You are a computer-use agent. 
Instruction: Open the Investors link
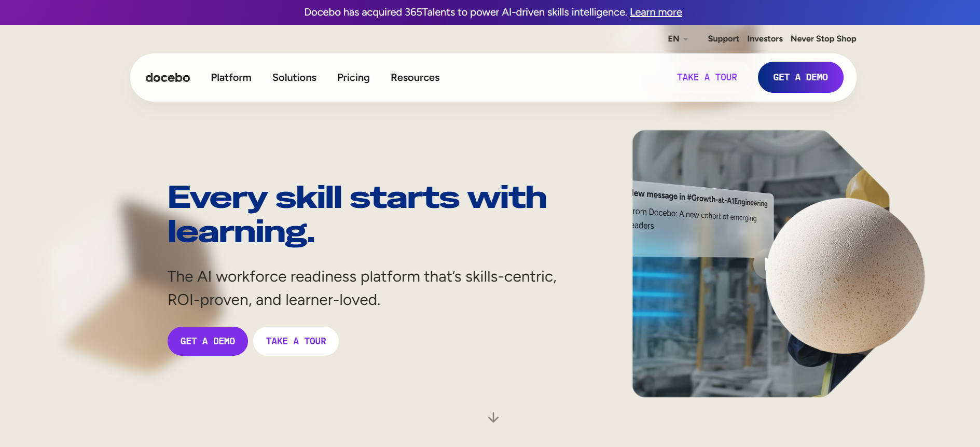tap(765, 39)
